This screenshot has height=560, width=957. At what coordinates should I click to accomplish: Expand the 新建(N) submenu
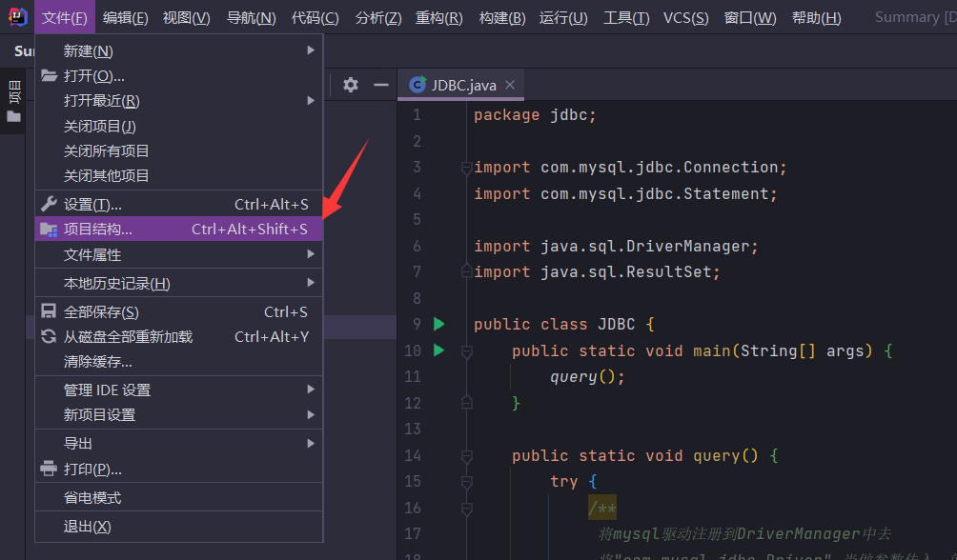[179, 50]
